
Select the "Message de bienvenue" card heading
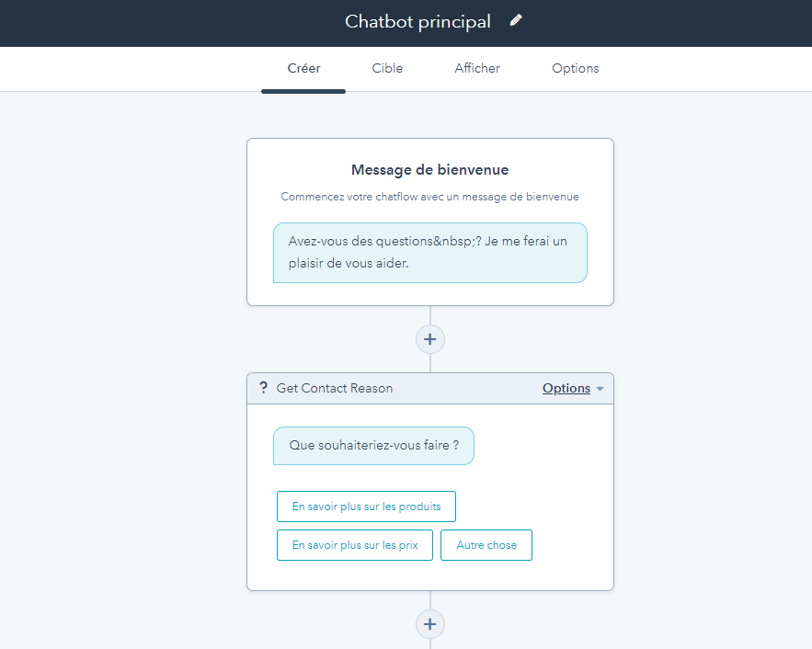point(429,170)
